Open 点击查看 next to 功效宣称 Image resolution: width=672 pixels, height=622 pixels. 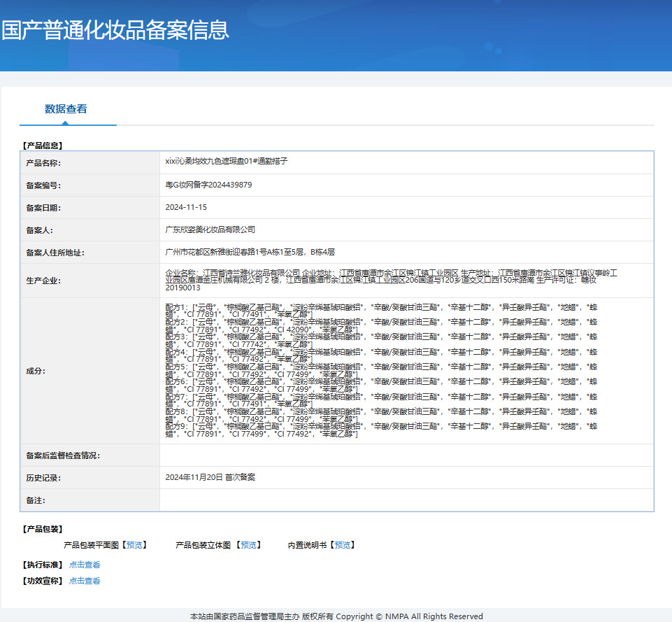click(x=85, y=581)
